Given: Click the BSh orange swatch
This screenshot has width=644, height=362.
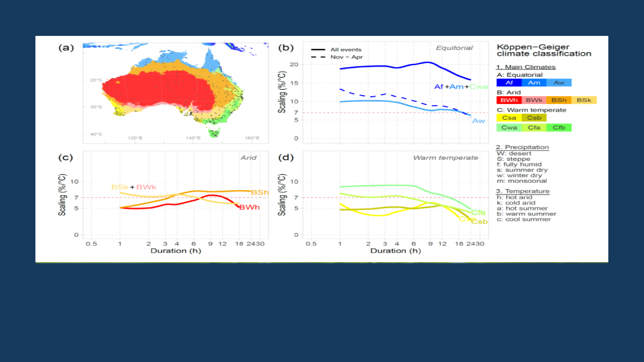Looking at the screenshot, I should click(559, 100).
